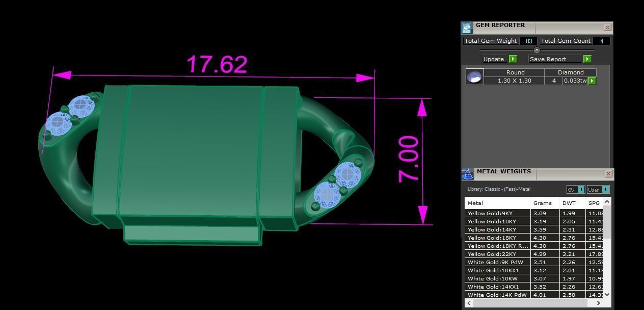
Task: Select the White Gold:10KX1 row
Action: 534,270
